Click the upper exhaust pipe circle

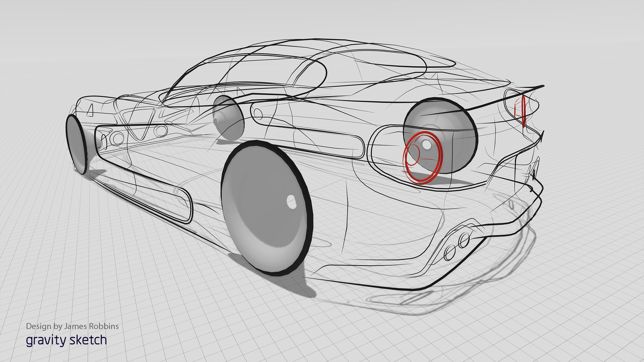point(464,240)
